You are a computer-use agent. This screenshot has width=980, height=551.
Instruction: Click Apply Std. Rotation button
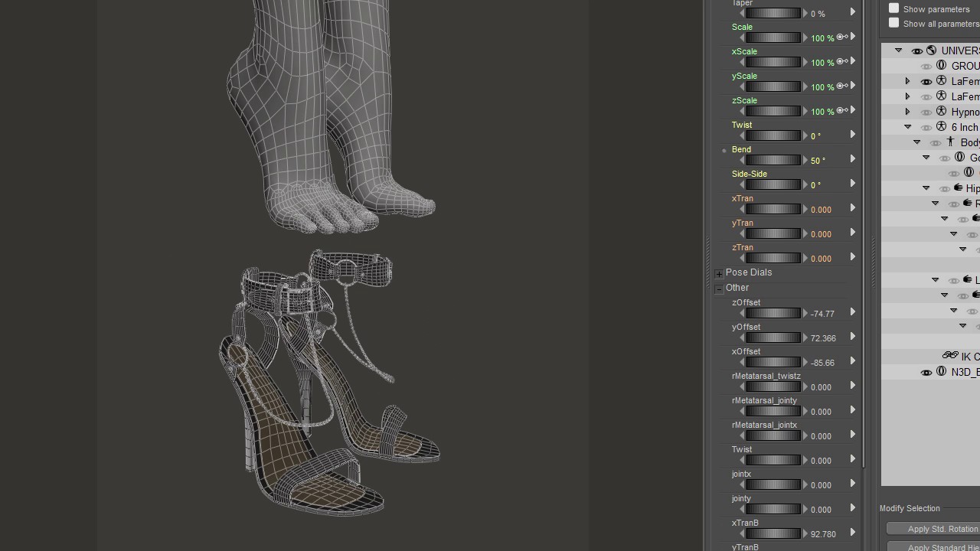click(933, 529)
